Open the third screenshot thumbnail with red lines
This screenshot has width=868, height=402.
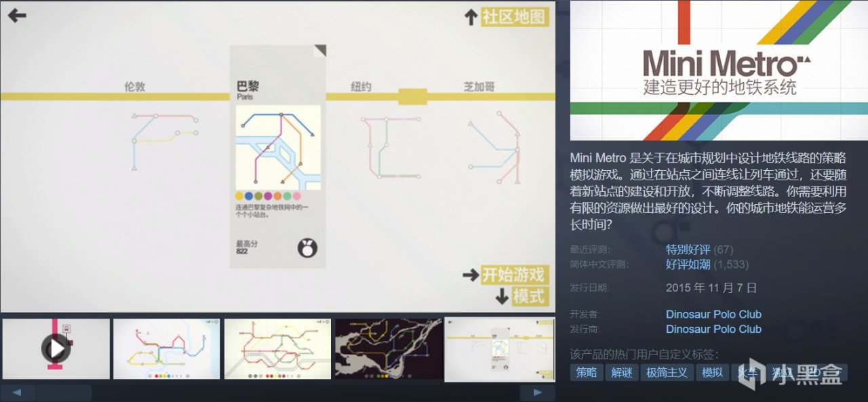pyautogui.click(x=277, y=349)
